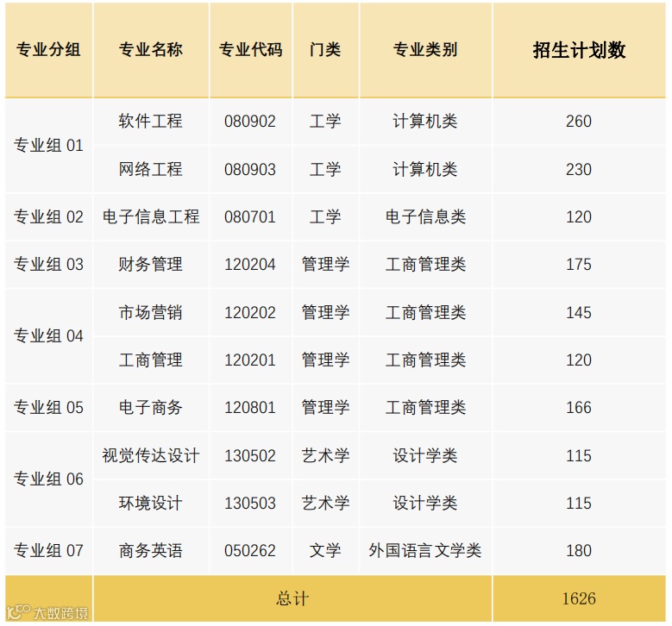Click the 门类 column header
672x626 pixels.
(325, 50)
